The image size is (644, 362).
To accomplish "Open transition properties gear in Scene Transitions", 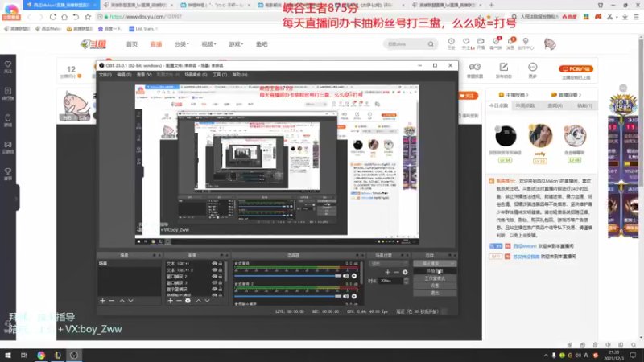I will pos(405,272).
